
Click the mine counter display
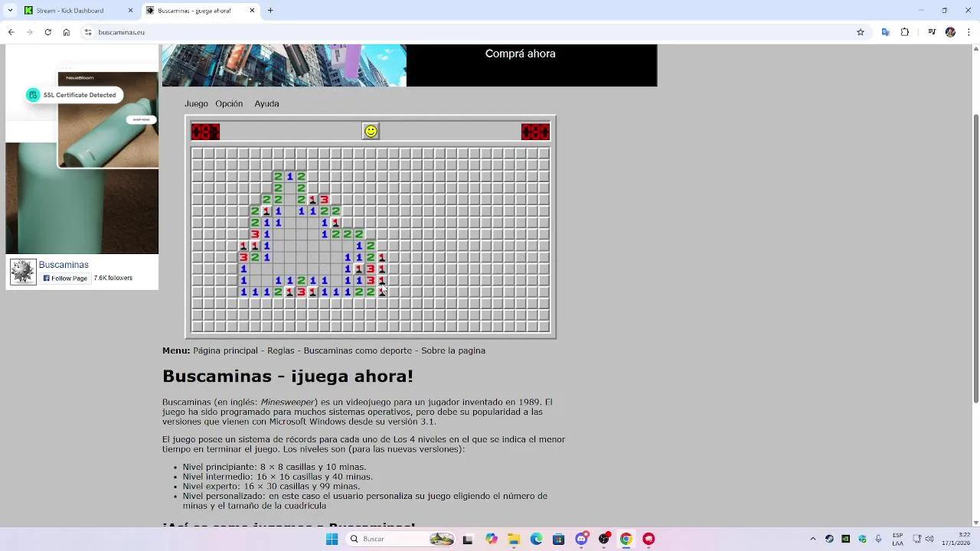click(x=205, y=132)
